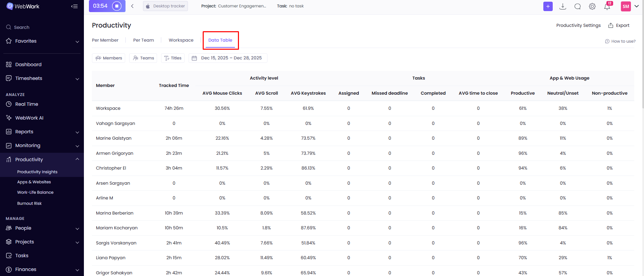Open the download icon in header
This screenshot has height=276, width=644.
(563, 6)
